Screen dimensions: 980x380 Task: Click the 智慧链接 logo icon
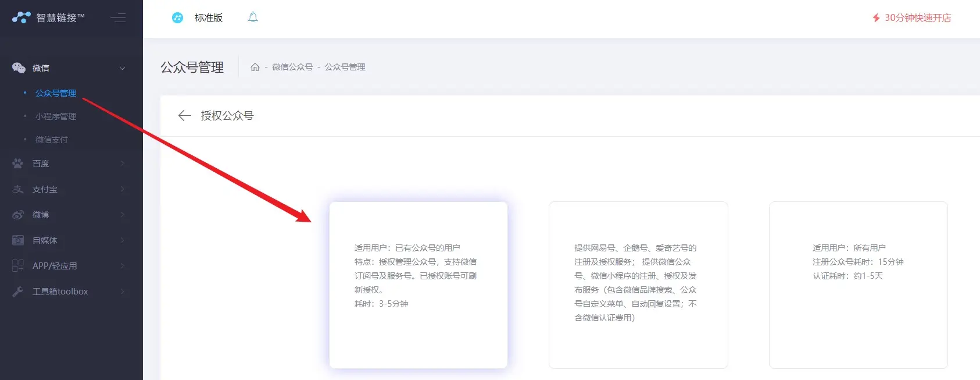pyautogui.click(x=21, y=17)
